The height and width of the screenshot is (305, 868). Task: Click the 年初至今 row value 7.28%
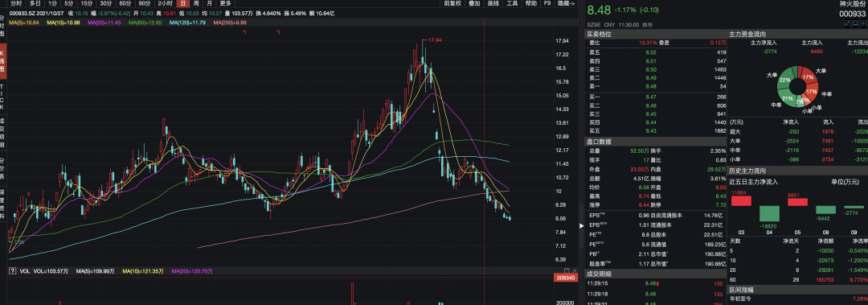tap(860, 299)
